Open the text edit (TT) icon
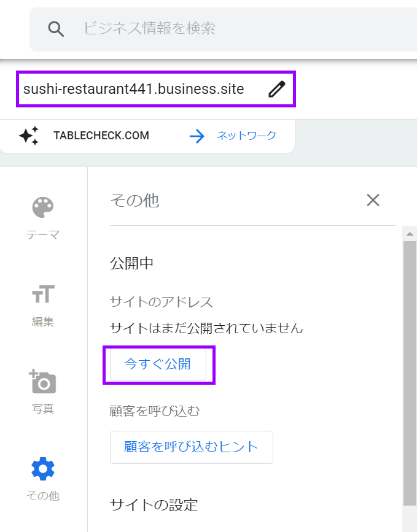417x532 pixels. coord(43,295)
